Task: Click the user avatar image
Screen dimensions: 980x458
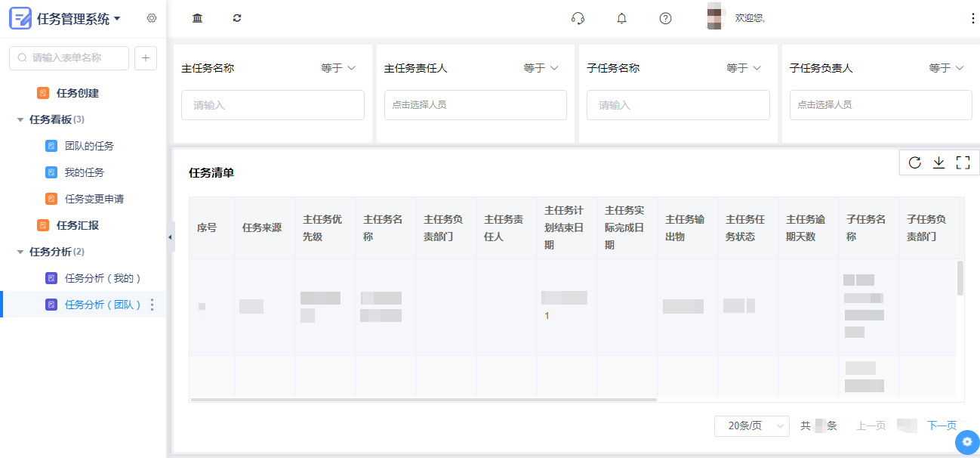Action: (714, 17)
